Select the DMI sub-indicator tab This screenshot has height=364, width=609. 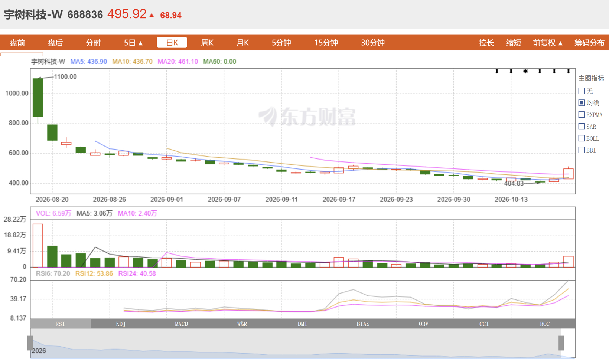click(x=303, y=324)
